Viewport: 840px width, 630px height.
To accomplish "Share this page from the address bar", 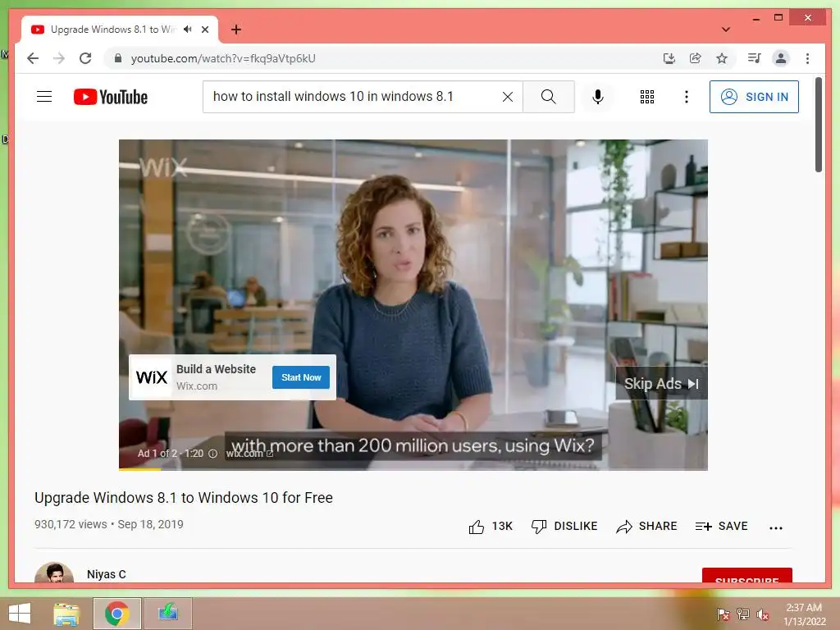I will point(696,58).
